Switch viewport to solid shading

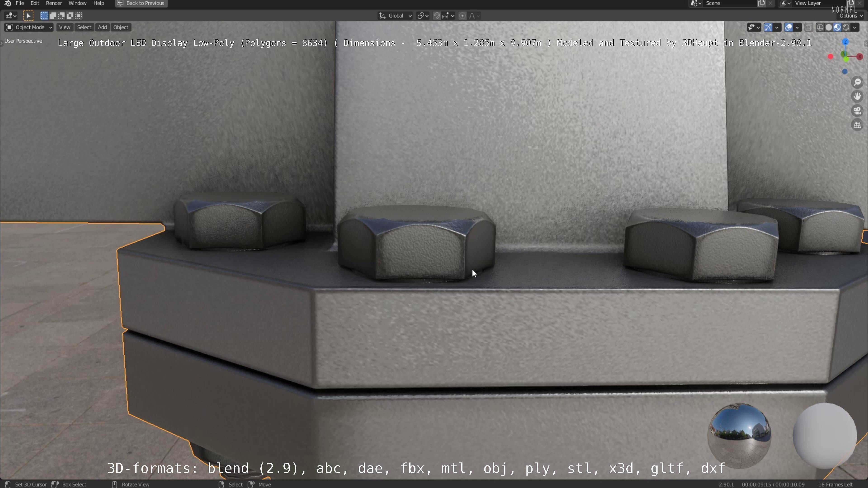click(x=829, y=27)
